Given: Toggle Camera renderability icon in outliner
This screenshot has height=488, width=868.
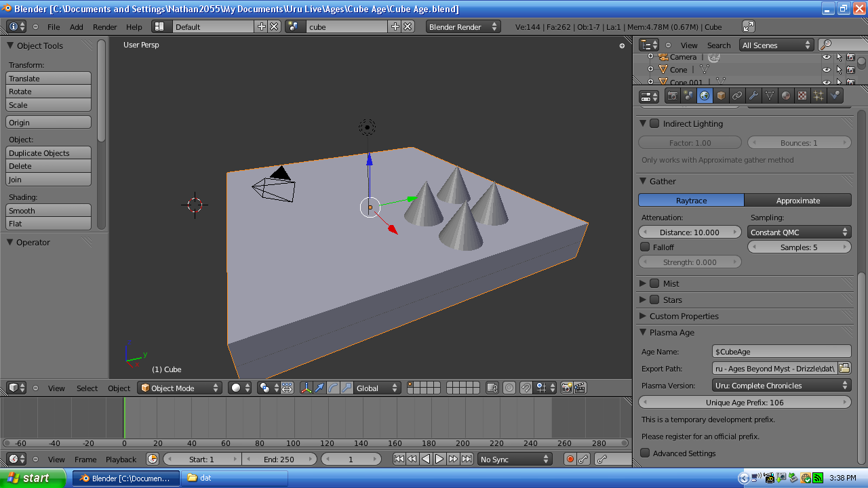Looking at the screenshot, I should 851,57.
